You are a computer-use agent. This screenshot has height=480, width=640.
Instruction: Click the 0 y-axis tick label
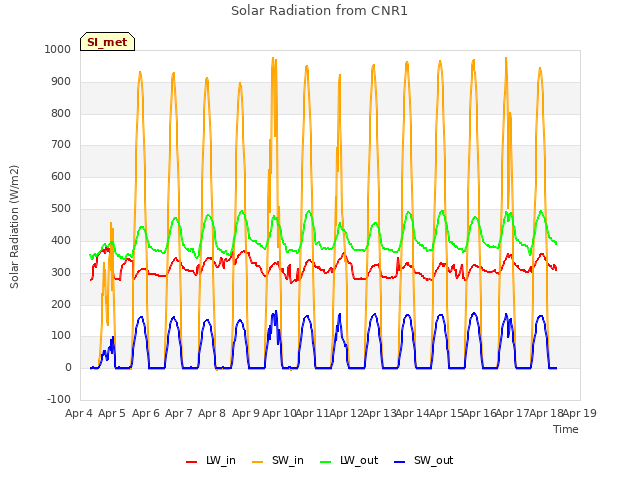click(x=68, y=367)
